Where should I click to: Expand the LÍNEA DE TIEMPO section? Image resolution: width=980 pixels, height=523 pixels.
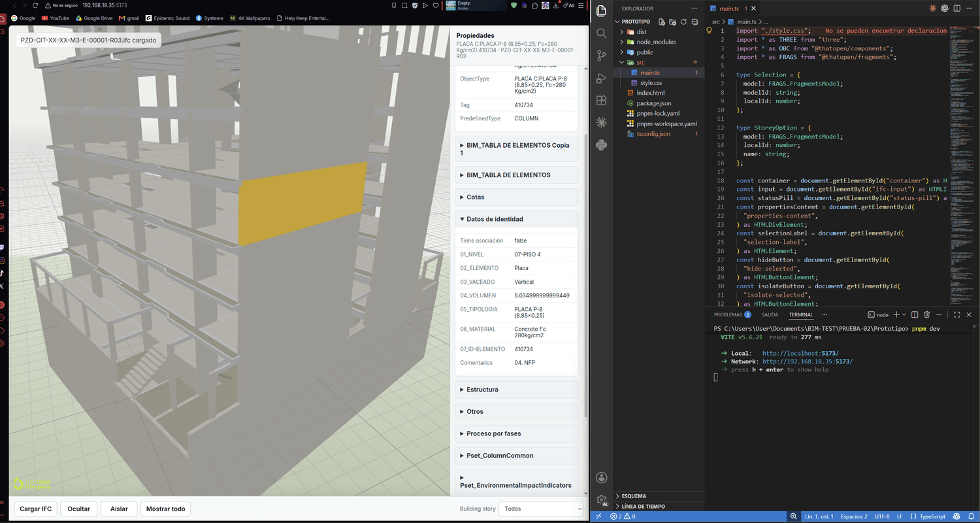click(x=660, y=507)
